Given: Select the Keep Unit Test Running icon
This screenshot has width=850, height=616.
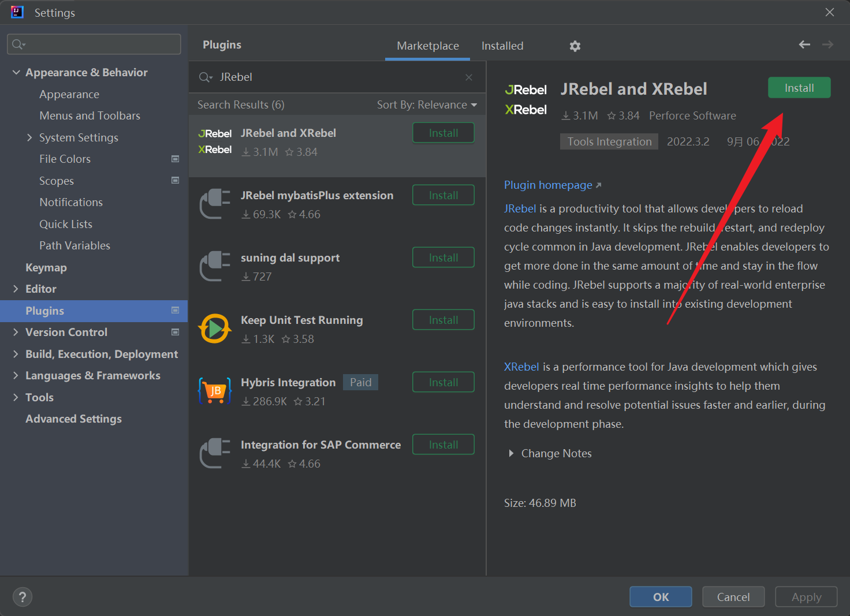Looking at the screenshot, I should [x=215, y=328].
